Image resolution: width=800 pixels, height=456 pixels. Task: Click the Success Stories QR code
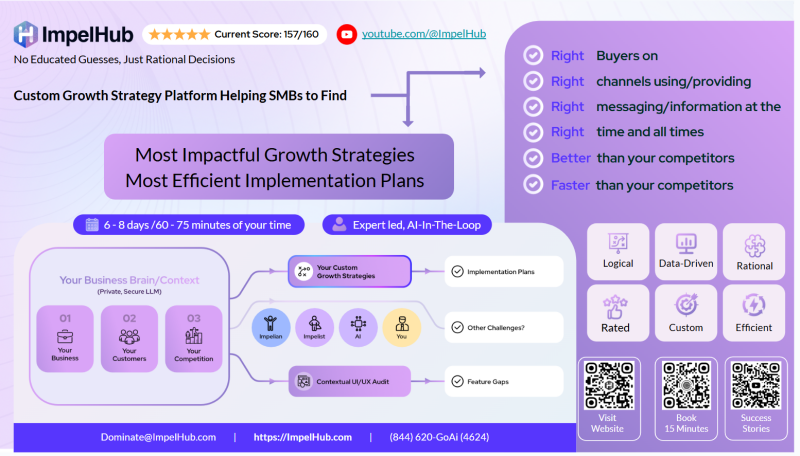[756, 385]
